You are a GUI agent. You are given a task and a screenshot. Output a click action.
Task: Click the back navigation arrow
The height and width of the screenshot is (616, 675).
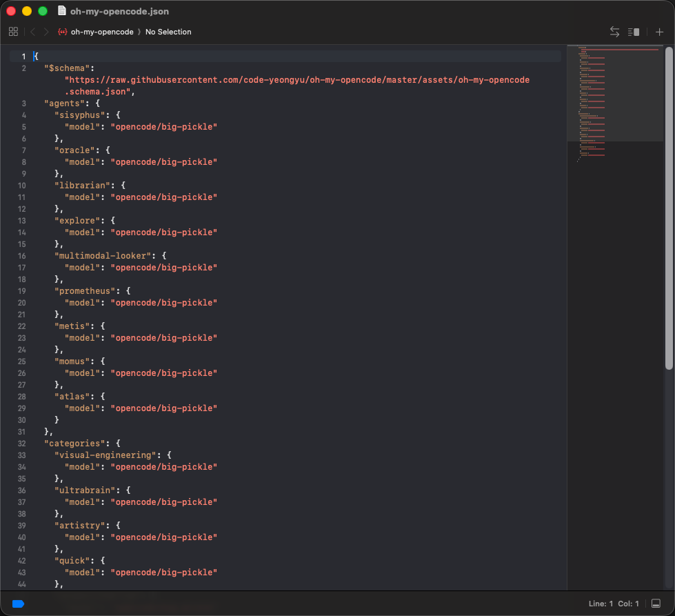pos(32,32)
